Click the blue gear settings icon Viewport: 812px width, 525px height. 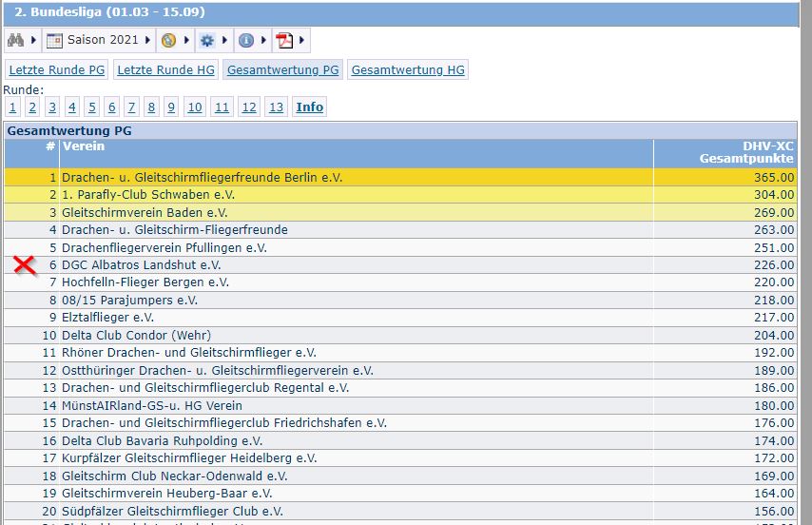point(207,40)
